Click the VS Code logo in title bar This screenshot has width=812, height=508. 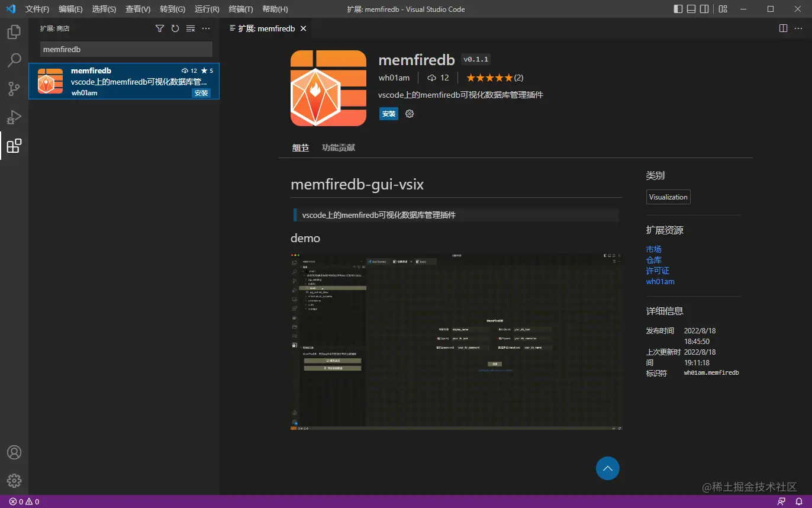[11, 9]
